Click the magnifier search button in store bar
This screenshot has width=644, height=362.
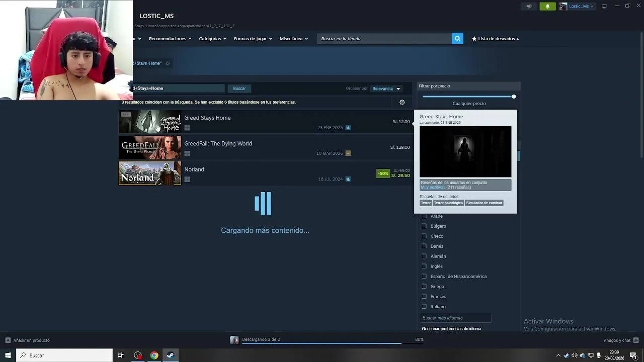[x=457, y=39]
